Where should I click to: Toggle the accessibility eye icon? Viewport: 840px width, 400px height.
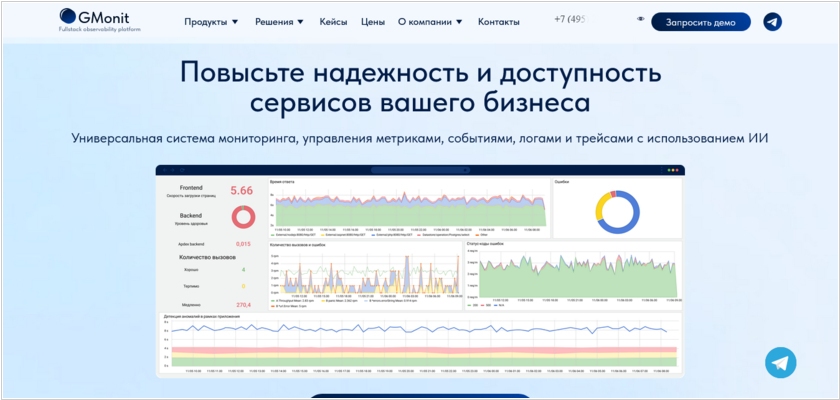coord(640,19)
